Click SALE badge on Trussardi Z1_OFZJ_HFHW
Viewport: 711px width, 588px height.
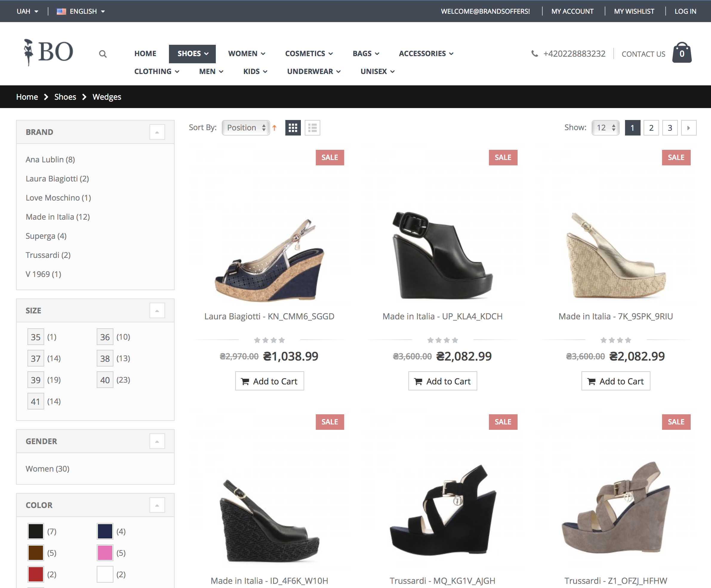(x=676, y=422)
